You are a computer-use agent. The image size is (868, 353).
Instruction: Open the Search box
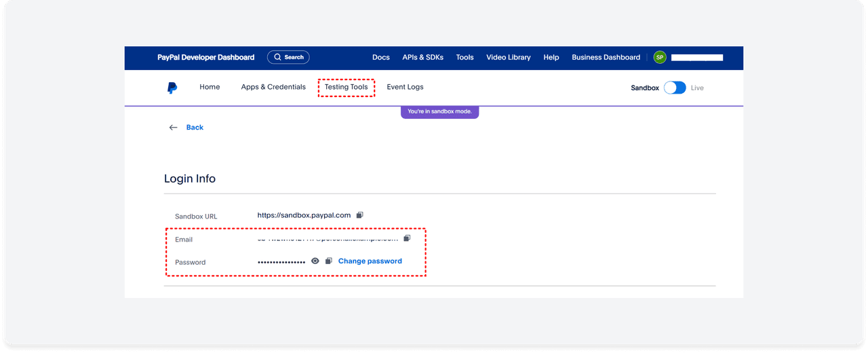[288, 58]
